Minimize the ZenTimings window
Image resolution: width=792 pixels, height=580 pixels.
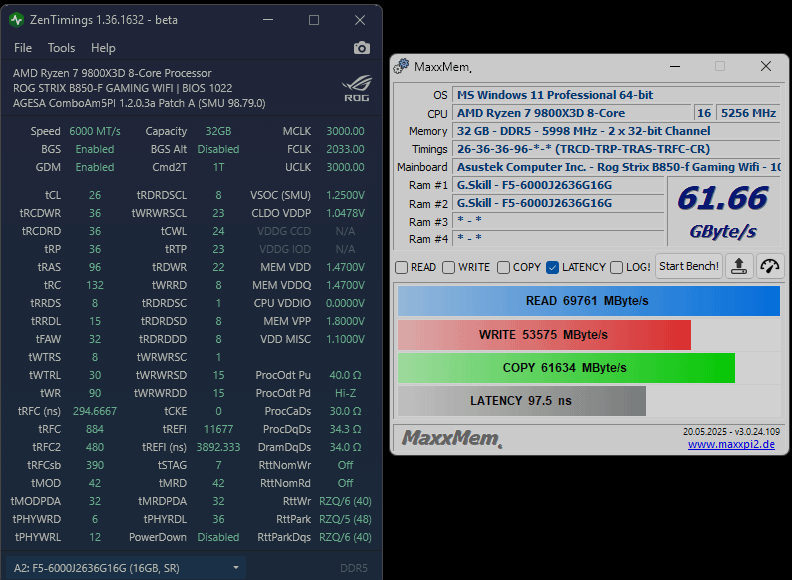pyautogui.click(x=268, y=20)
